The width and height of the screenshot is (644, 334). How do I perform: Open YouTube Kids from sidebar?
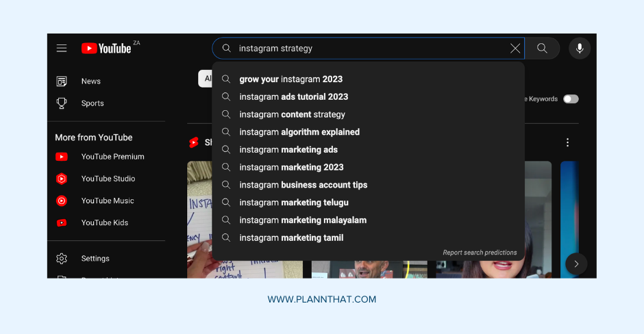pyautogui.click(x=104, y=222)
